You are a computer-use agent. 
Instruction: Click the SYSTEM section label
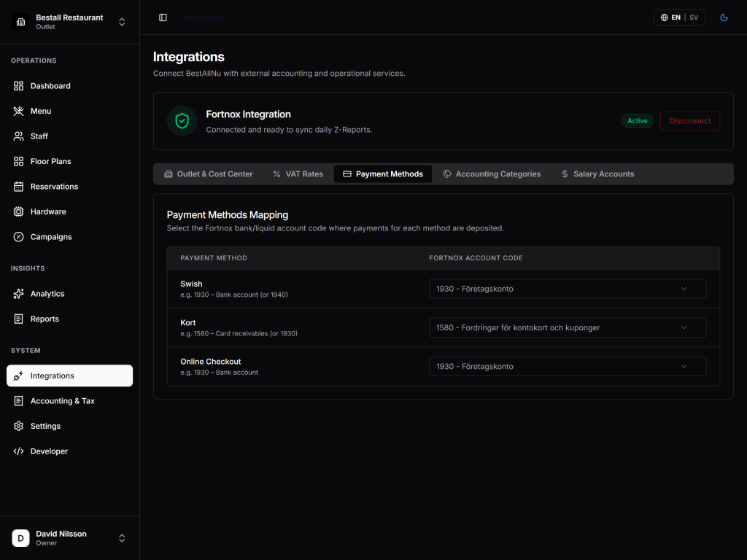click(x=26, y=351)
